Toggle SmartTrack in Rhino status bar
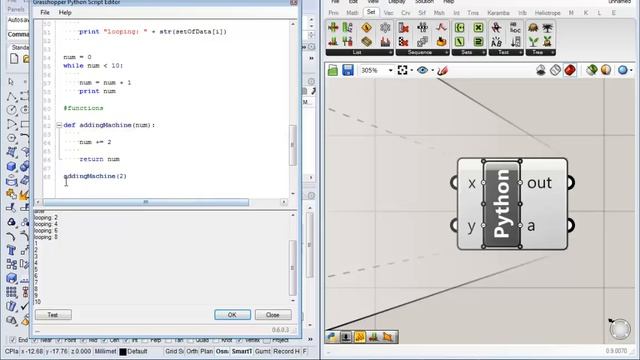The height and width of the screenshot is (360, 640). click(x=242, y=351)
